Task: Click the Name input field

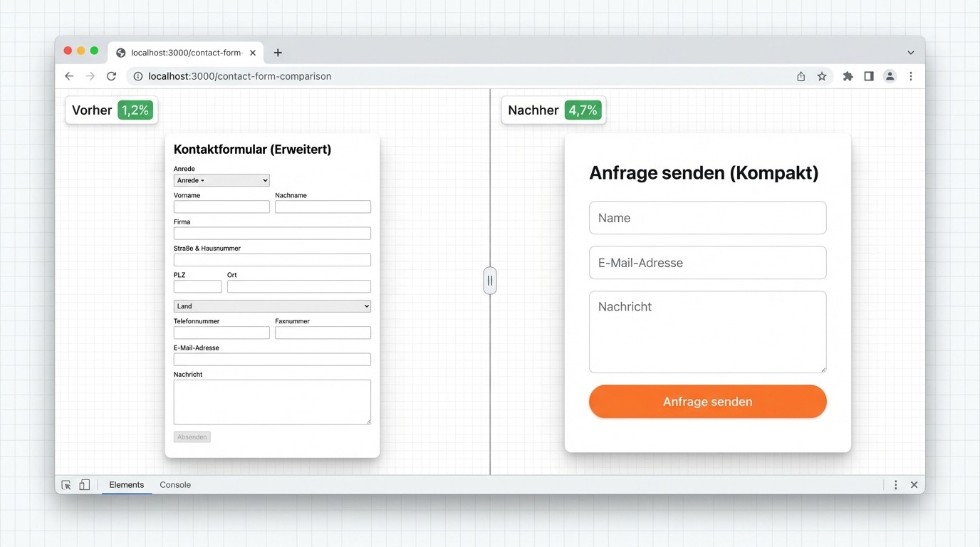Action: pos(707,217)
